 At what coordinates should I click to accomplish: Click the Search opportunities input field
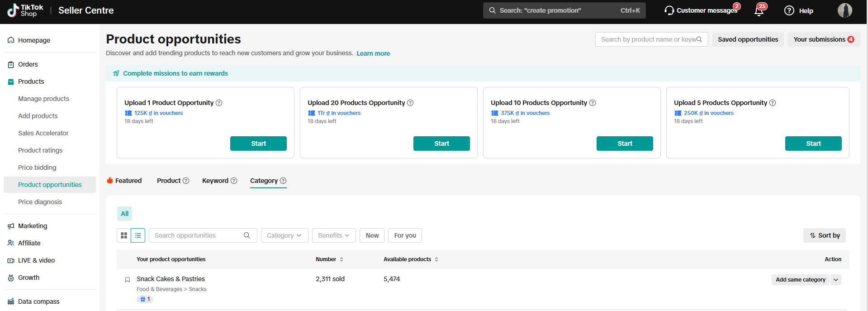point(197,235)
